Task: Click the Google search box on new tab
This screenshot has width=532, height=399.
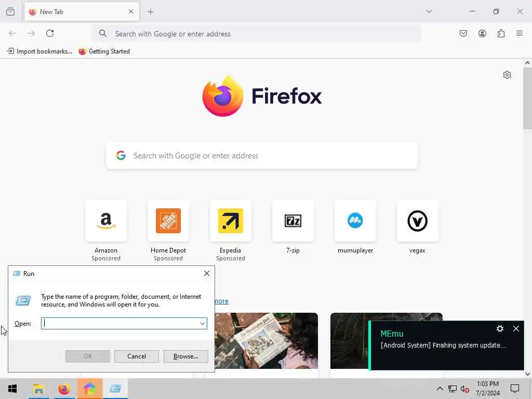Action: pos(262,156)
